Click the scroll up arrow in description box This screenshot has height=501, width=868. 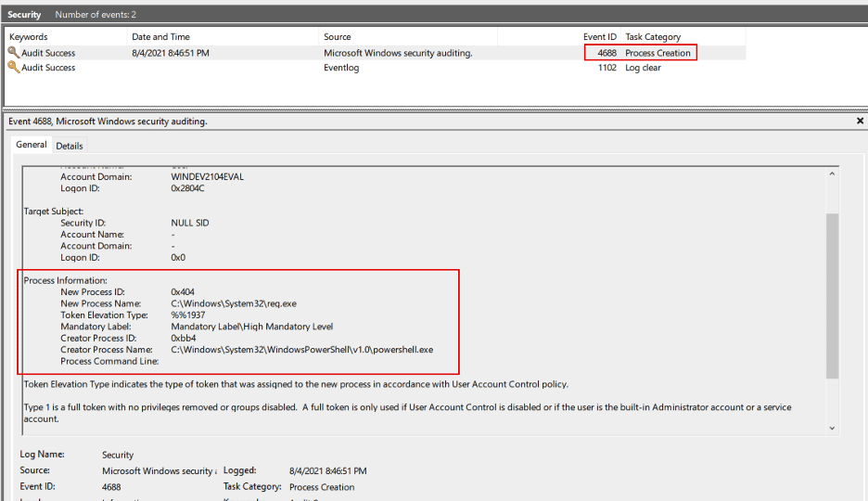[832, 173]
